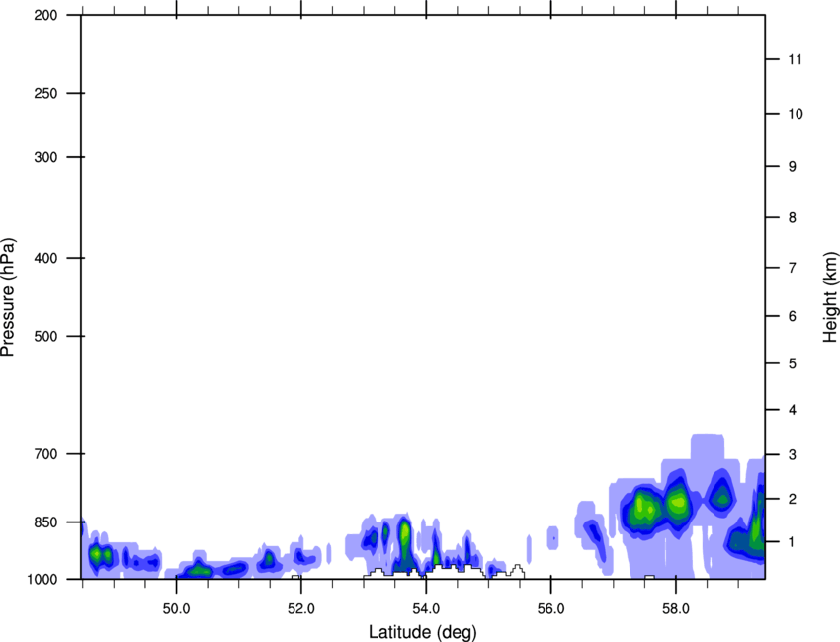Click the 54.0 latitude tick label
Image resolution: width=840 pixels, height=642 pixels.
(426, 609)
